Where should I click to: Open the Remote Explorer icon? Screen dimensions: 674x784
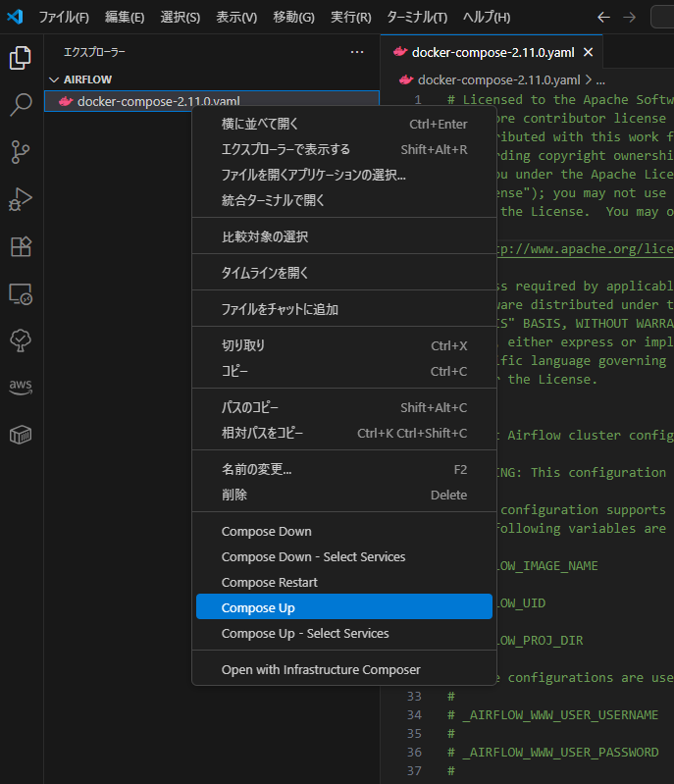(x=21, y=293)
